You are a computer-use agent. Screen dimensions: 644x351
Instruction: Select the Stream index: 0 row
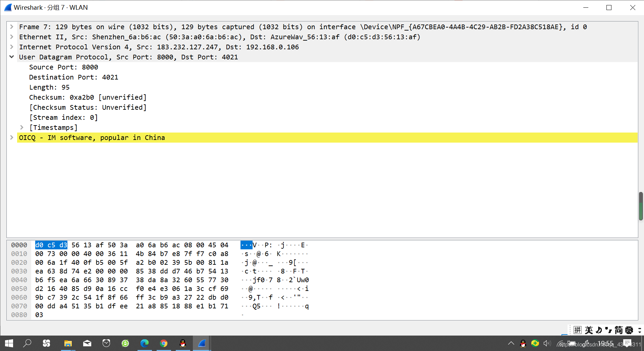pos(63,117)
